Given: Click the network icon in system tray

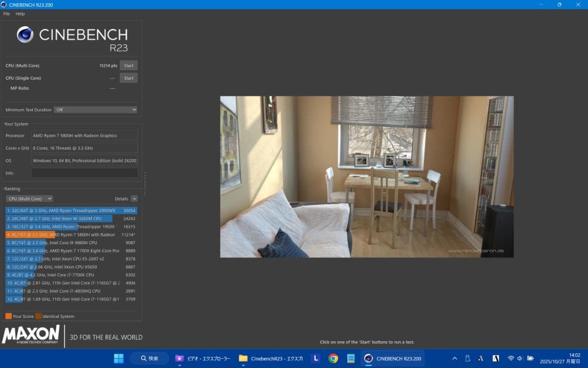Looking at the screenshot, I should coord(511,358).
